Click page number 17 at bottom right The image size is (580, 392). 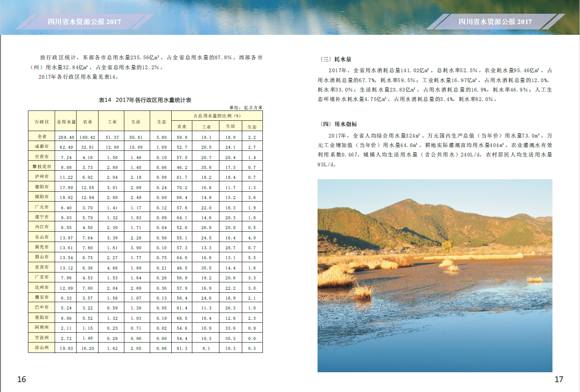tap(558, 379)
